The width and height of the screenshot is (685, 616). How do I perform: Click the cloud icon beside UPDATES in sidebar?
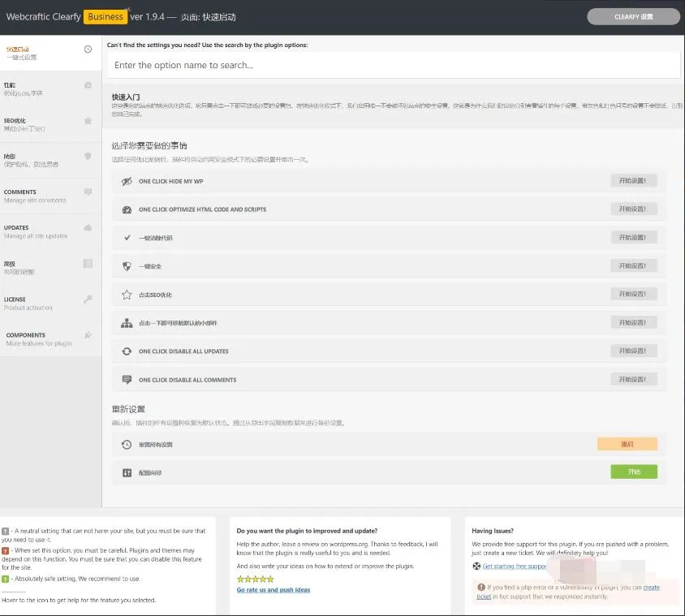tap(88, 227)
